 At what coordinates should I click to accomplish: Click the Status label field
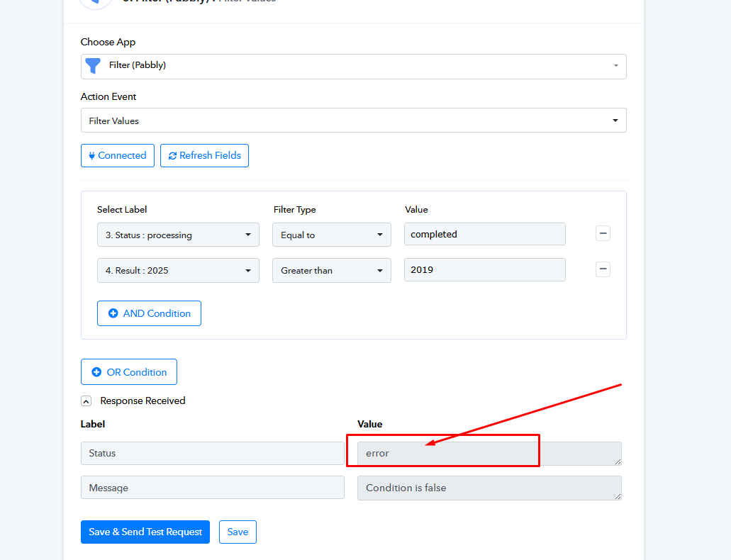213,453
